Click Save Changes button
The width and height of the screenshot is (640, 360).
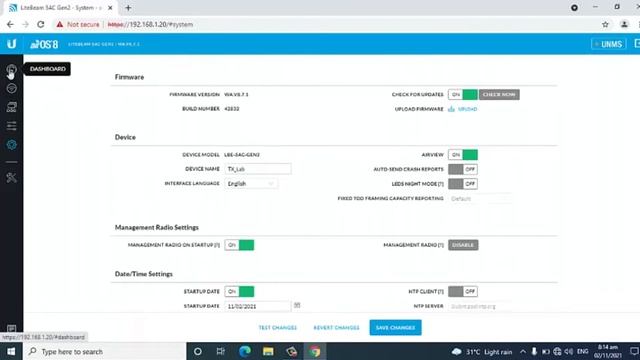(396, 328)
